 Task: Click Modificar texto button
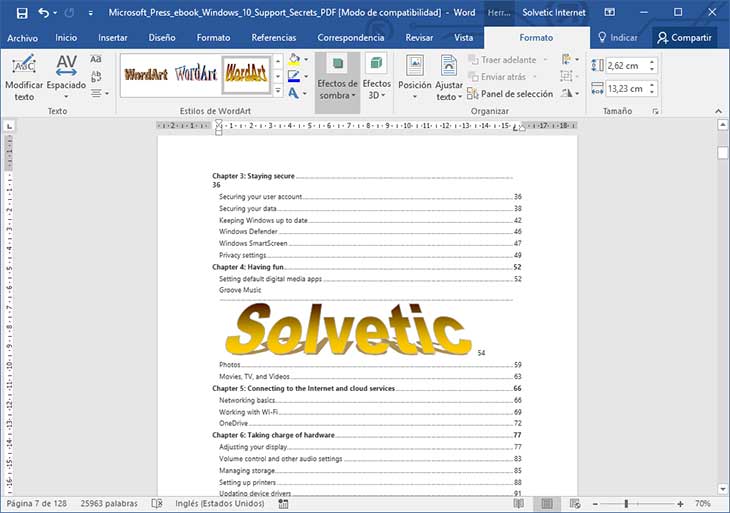pyautogui.click(x=24, y=78)
